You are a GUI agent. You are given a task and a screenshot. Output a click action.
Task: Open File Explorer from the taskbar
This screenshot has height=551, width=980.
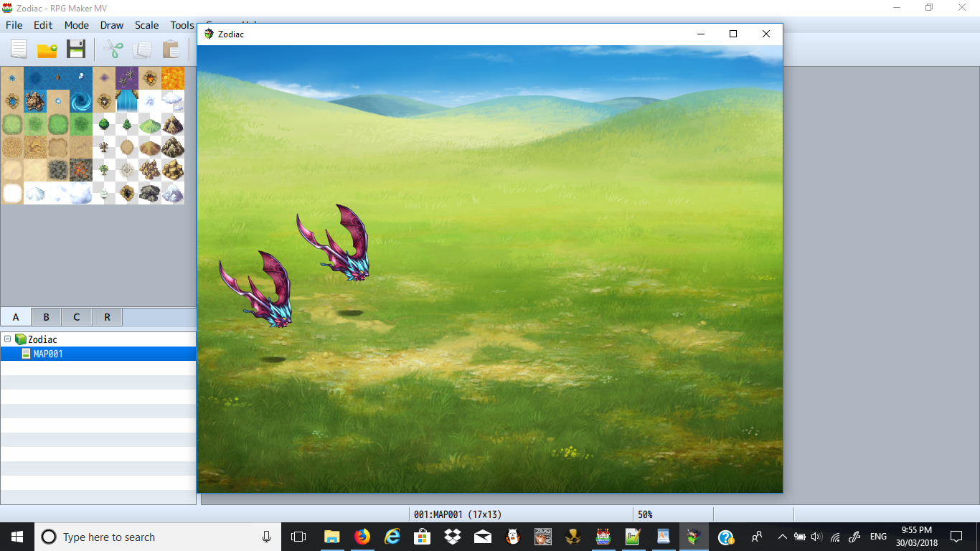tap(331, 537)
